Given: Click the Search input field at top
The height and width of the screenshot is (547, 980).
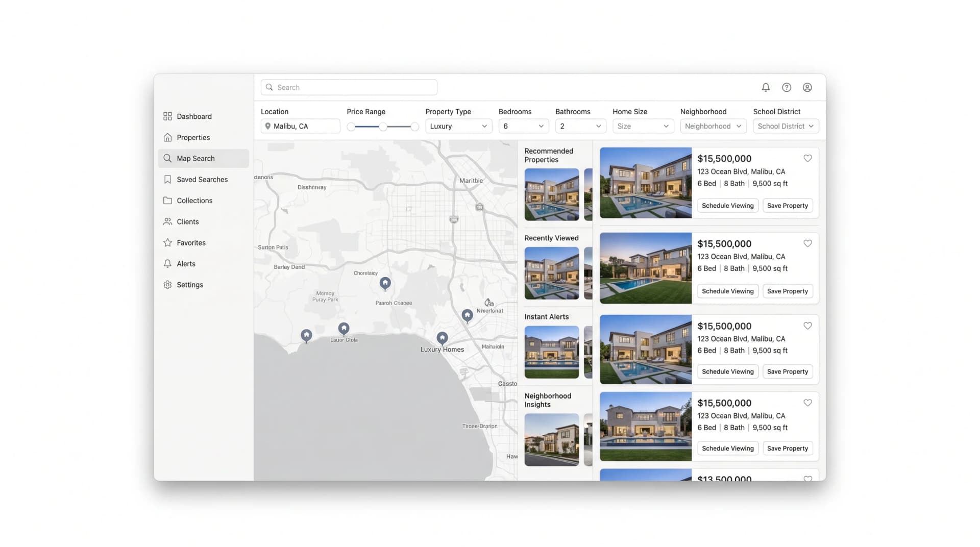Looking at the screenshot, I should click(x=349, y=87).
